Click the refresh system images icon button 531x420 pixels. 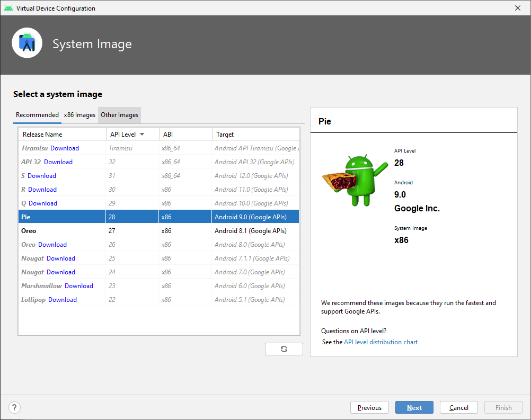(284, 348)
